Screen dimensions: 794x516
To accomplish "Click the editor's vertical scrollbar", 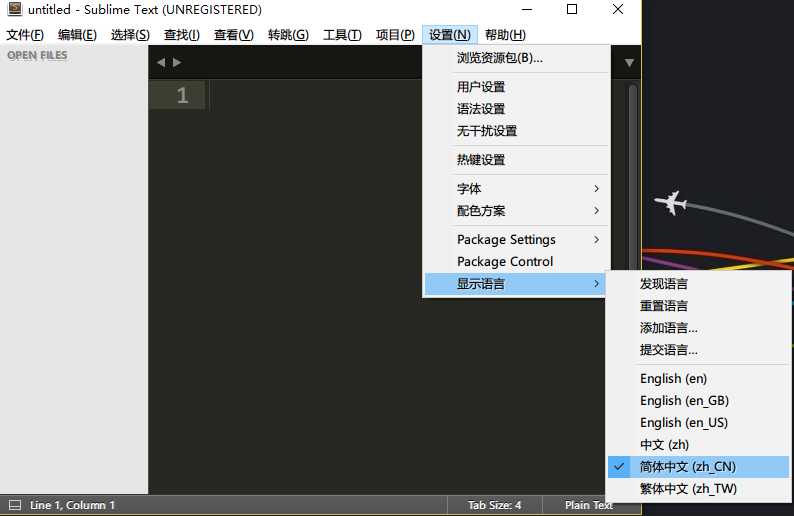I will [632, 177].
